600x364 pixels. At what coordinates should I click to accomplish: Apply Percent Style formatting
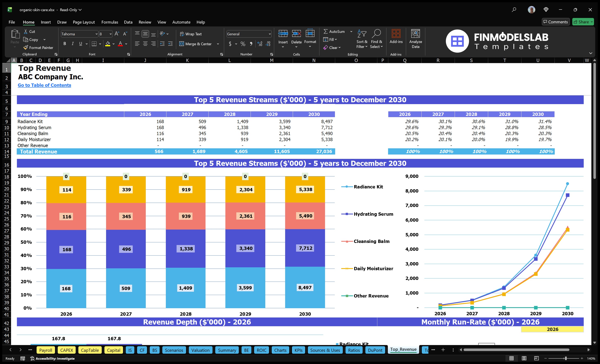click(x=243, y=44)
